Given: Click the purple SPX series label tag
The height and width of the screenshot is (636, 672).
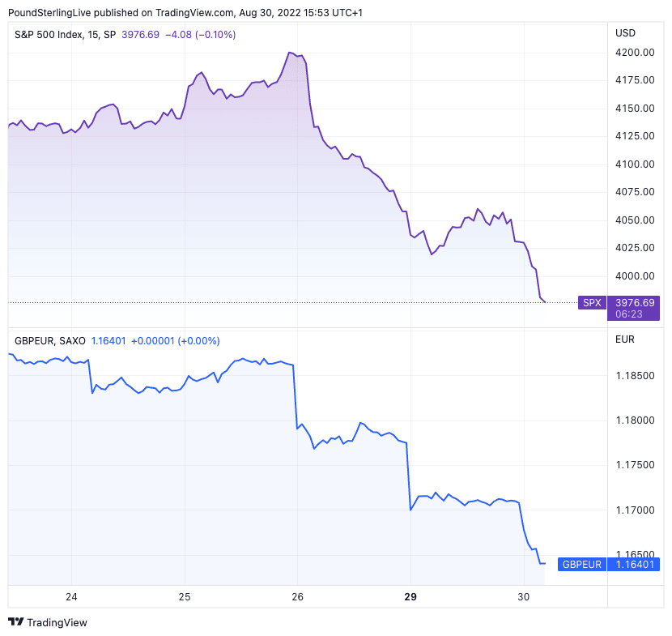Looking at the screenshot, I should [593, 302].
